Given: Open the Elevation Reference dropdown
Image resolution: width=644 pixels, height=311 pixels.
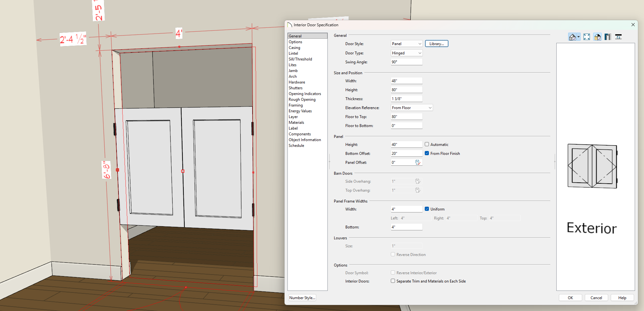Looking at the screenshot, I should point(412,108).
